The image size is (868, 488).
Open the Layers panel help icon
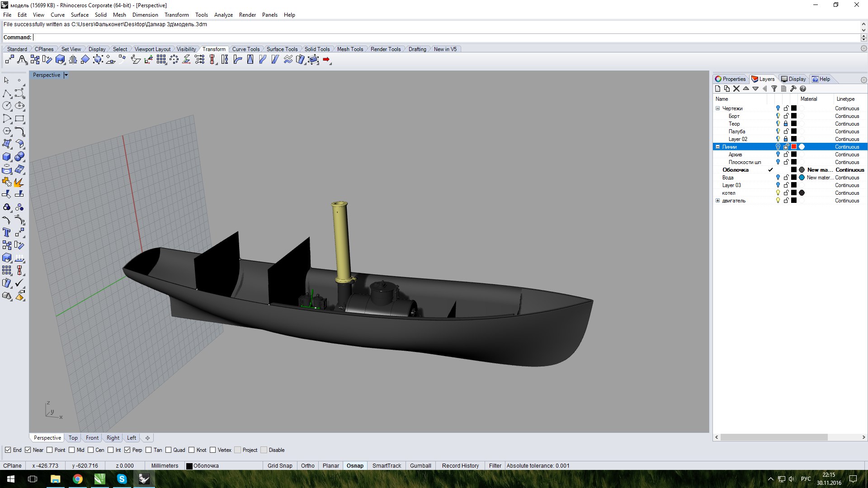(803, 89)
